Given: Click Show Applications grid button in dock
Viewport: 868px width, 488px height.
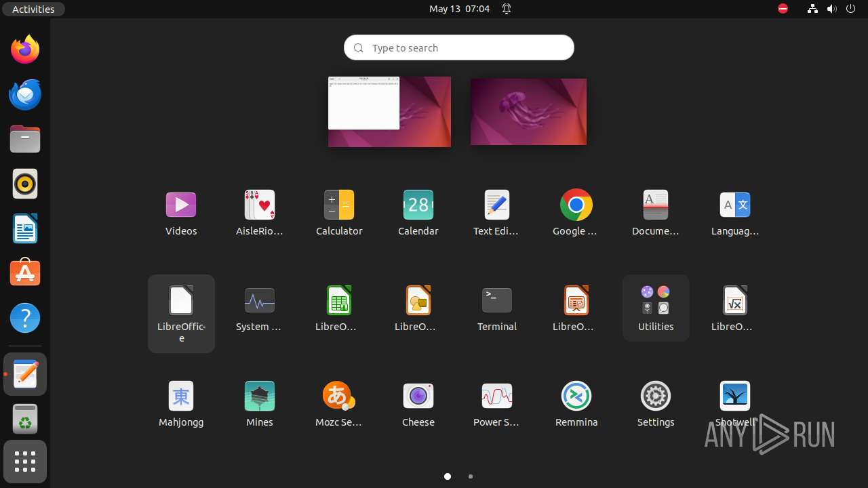Looking at the screenshot, I should [25, 462].
